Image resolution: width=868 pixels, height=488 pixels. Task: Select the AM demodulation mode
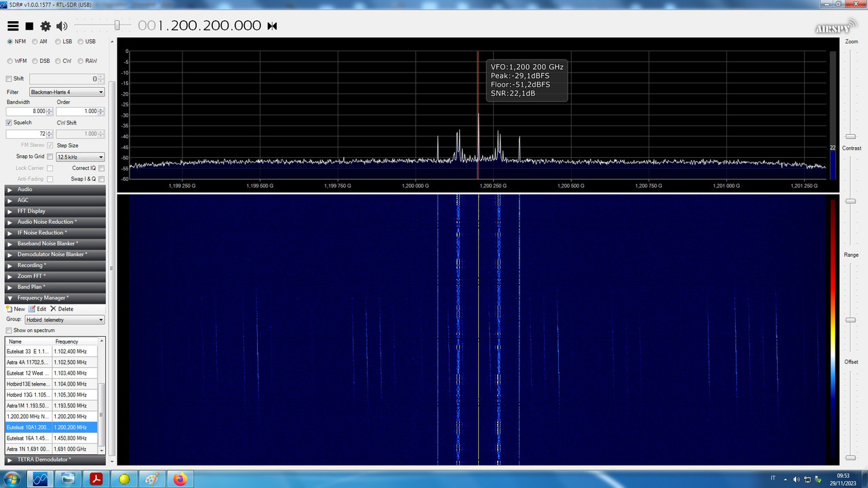[36, 41]
